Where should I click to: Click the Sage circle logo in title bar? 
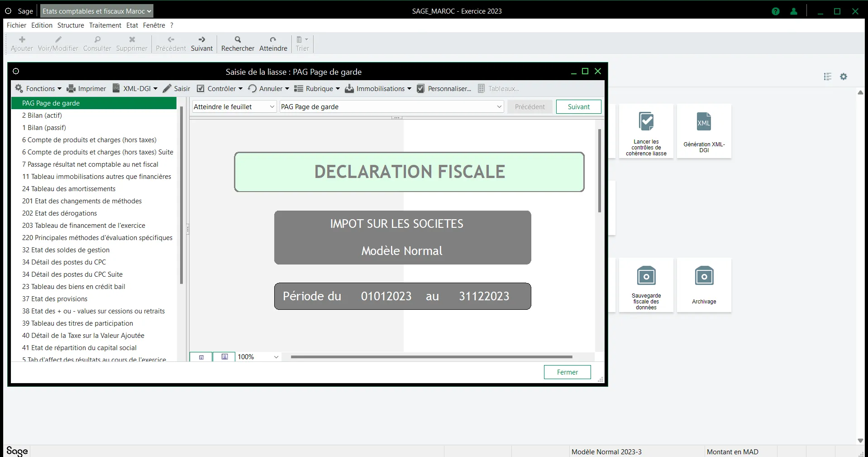(x=8, y=11)
